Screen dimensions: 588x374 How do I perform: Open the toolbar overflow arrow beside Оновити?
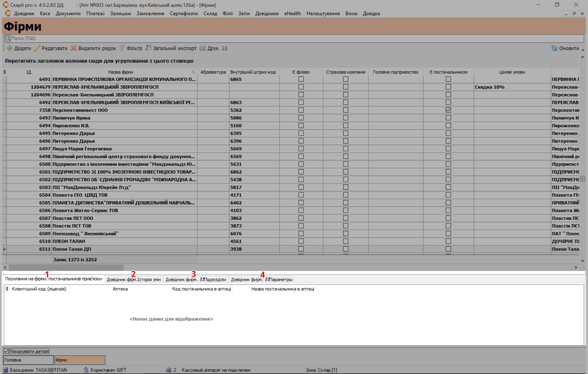coord(583,50)
